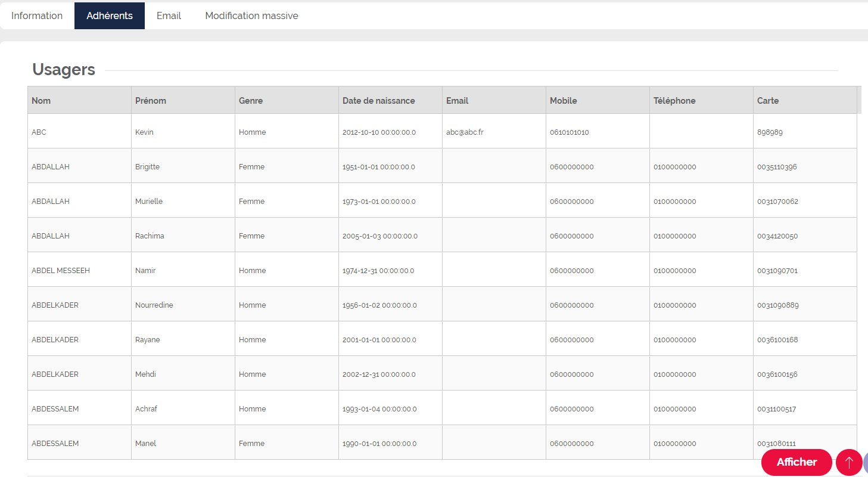This screenshot has width=868, height=483.
Task: Click card number 0036100168
Action: pos(777,340)
